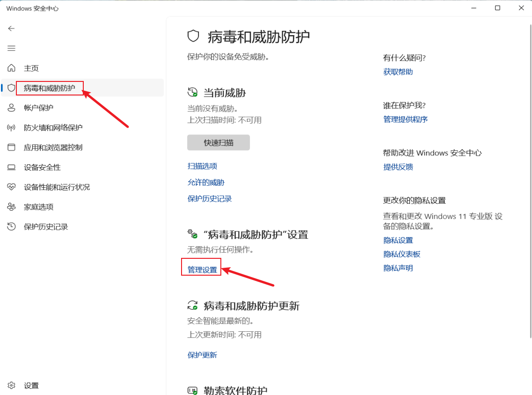Viewport: 532px width, 395px height.
Task: Click the 当前威胁 clock icon
Action: pyautogui.click(x=192, y=92)
